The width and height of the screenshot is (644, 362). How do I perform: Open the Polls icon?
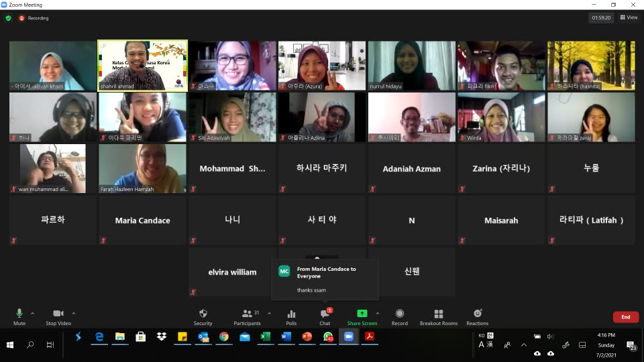[291, 317]
